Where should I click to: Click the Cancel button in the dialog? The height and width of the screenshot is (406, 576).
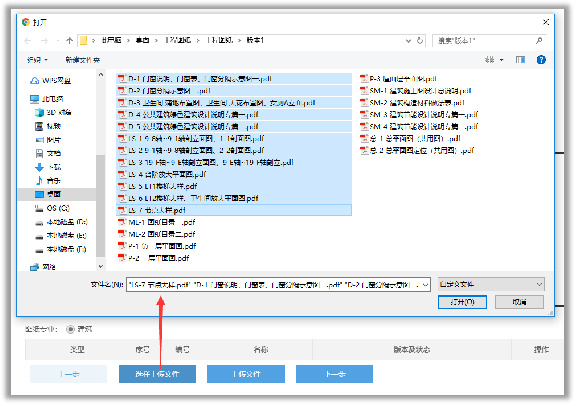point(519,302)
